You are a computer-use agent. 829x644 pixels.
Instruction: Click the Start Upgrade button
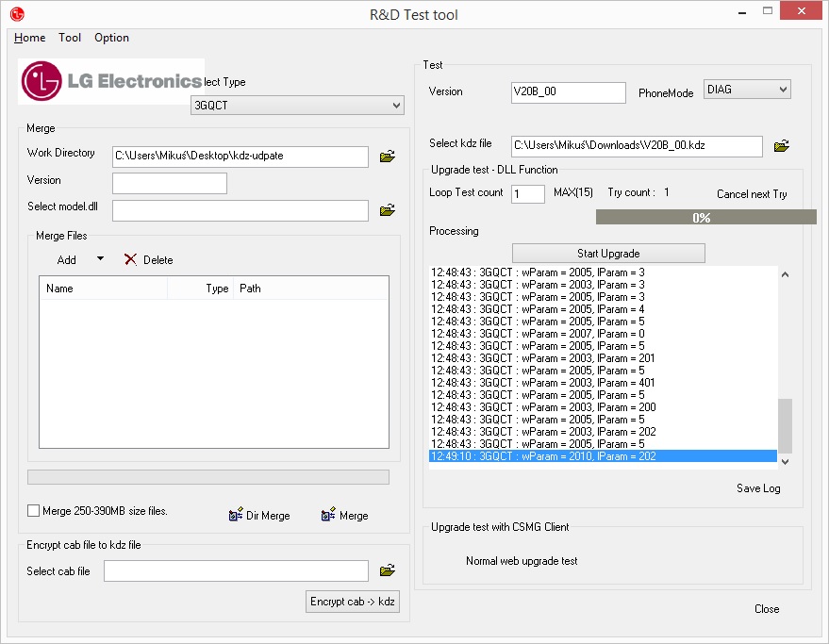(x=608, y=254)
